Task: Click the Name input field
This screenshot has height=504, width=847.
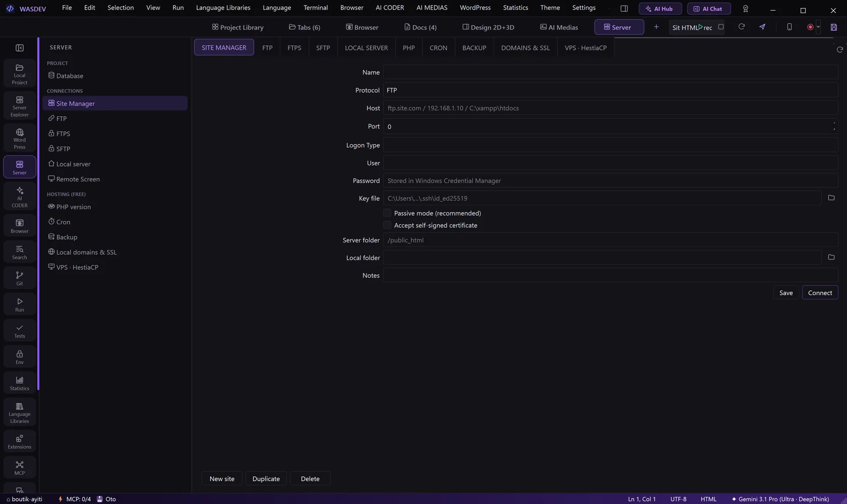Action: point(611,72)
